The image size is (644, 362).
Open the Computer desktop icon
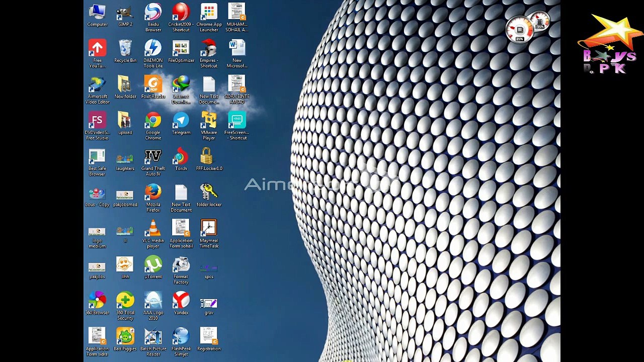click(x=97, y=15)
